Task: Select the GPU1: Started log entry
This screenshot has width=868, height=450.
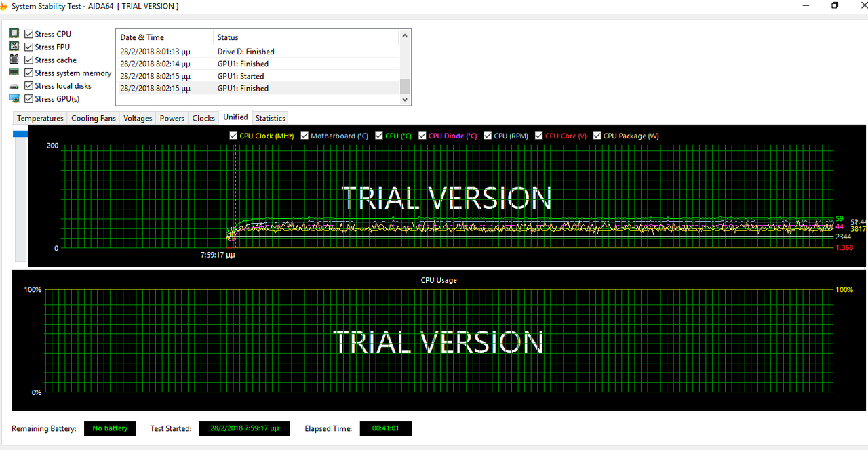Action: pyautogui.click(x=258, y=76)
